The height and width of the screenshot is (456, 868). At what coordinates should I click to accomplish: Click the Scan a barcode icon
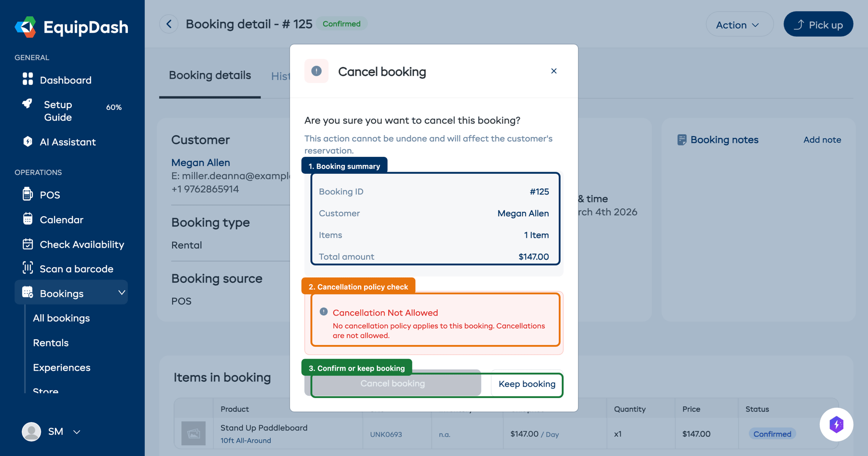click(x=28, y=269)
